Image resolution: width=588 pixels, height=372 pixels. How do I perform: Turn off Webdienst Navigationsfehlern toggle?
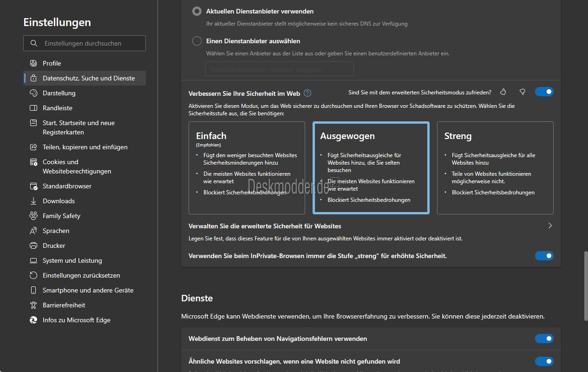point(544,339)
